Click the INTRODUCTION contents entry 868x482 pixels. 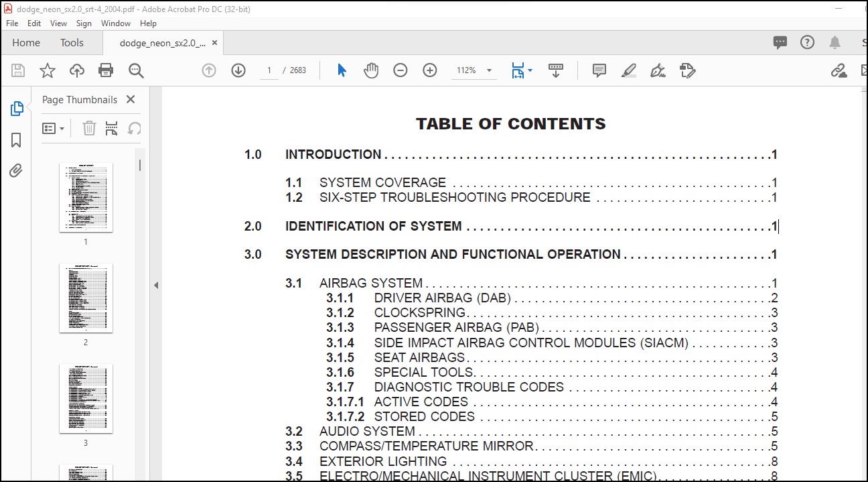(x=334, y=155)
